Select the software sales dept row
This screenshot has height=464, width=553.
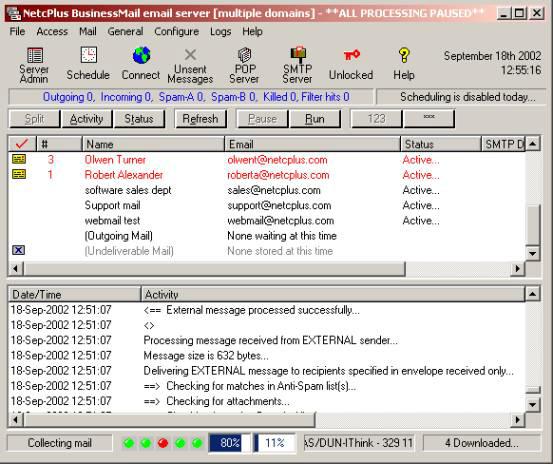pos(267,190)
